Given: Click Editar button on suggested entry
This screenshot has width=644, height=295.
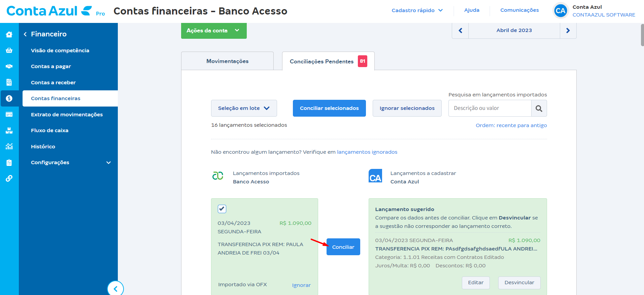Looking at the screenshot, I should (476, 283).
